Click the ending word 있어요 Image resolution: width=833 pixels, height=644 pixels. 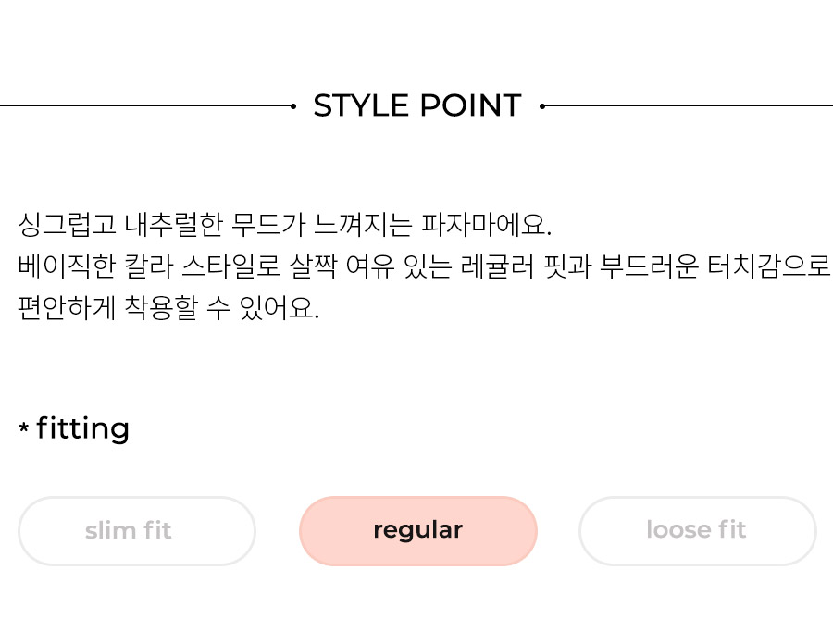pos(280,307)
